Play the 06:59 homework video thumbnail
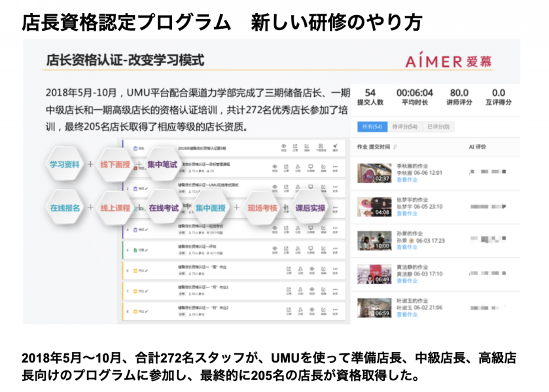 pos(374,308)
